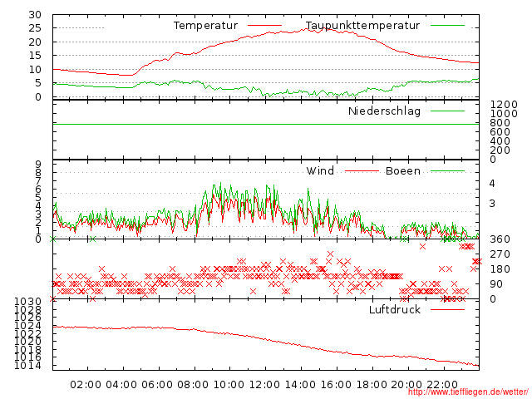
Task: Click the Temperatur legend label
Action: point(205,26)
